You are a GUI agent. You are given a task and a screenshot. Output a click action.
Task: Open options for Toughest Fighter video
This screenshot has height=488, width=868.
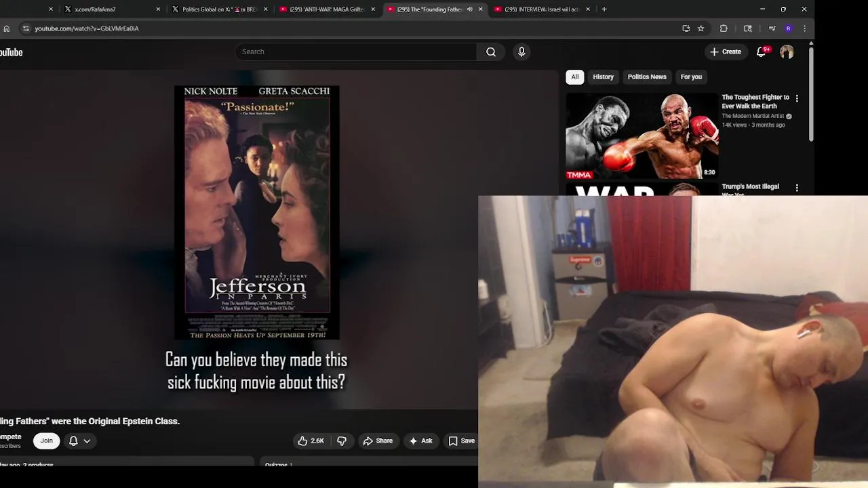[797, 98]
